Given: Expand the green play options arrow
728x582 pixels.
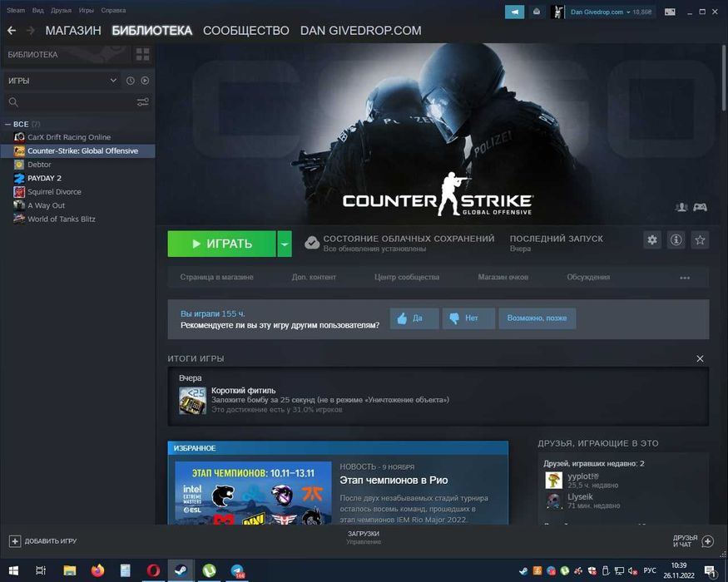Looking at the screenshot, I should (x=285, y=244).
